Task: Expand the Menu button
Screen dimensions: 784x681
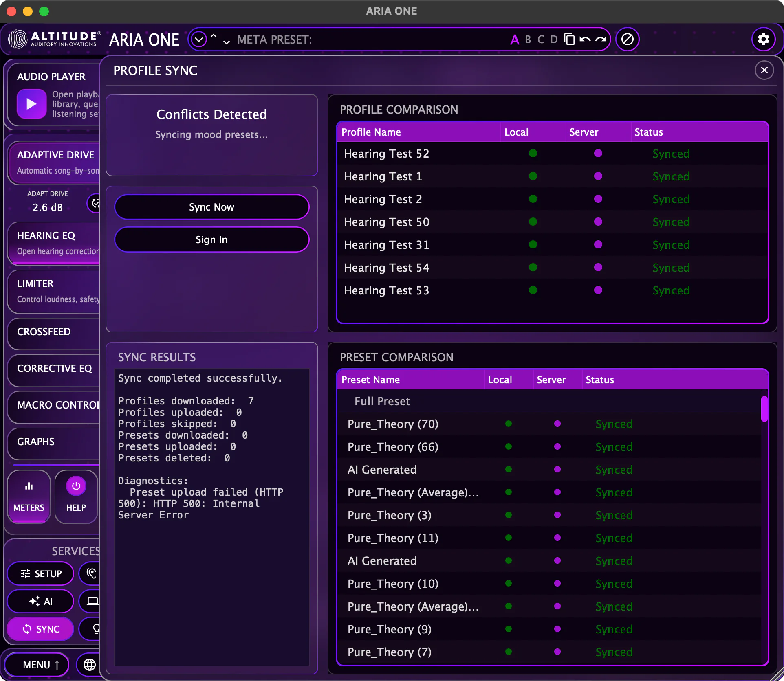Action: (x=37, y=665)
